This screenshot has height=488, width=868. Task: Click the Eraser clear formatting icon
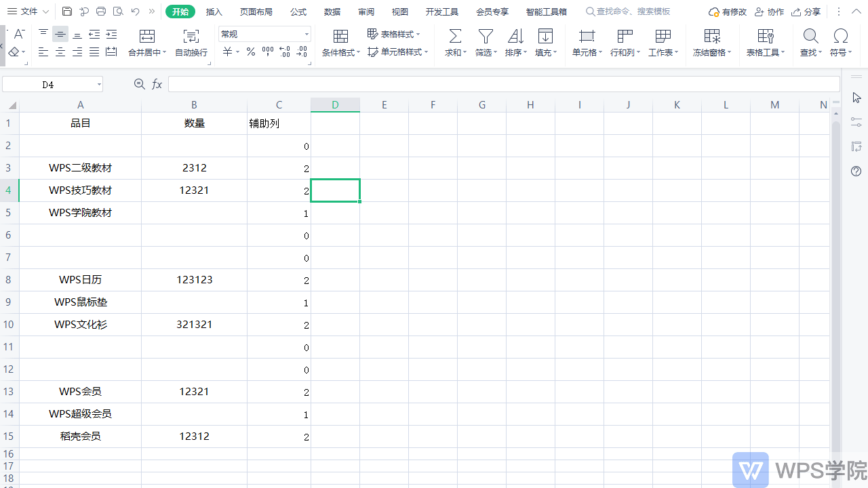pyautogui.click(x=14, y=52)
